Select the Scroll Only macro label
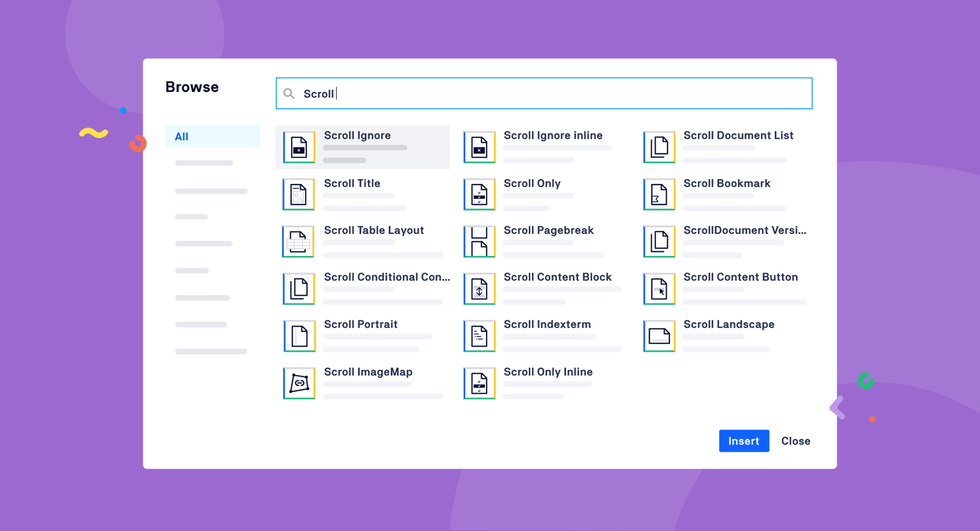980x531 pixels. pos(531,183)
